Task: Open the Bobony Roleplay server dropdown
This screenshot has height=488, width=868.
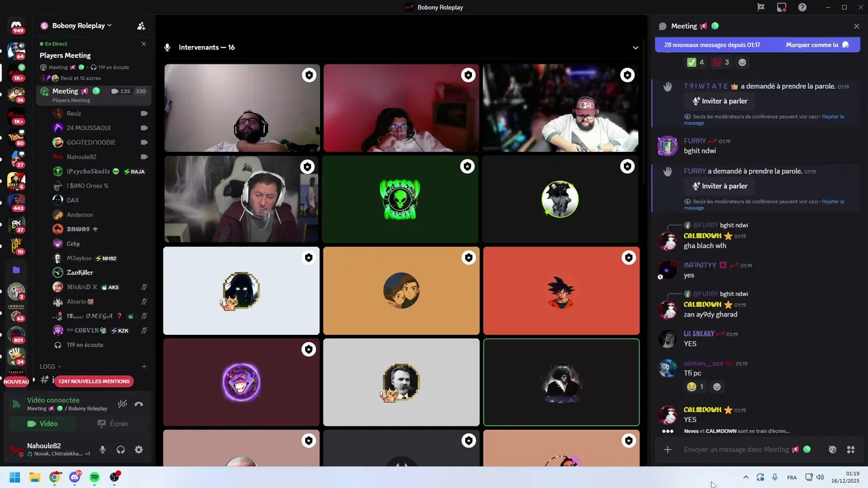Action: click(76, 26)
